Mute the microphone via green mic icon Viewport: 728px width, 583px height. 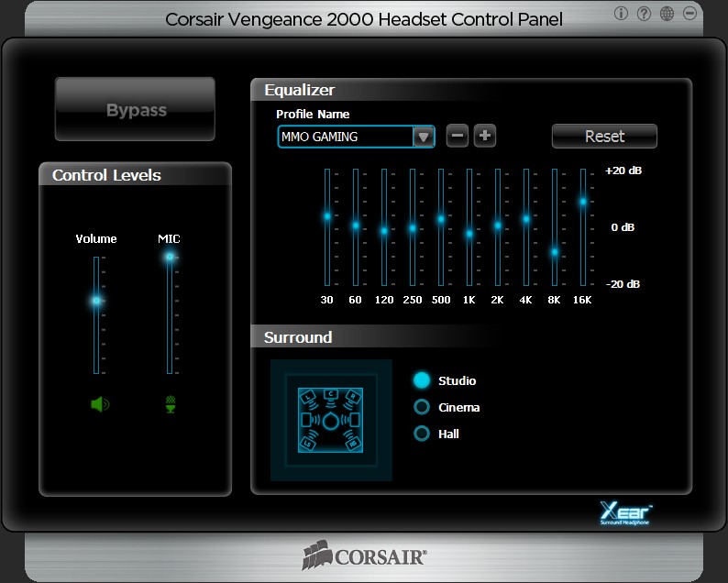(170, 403)
